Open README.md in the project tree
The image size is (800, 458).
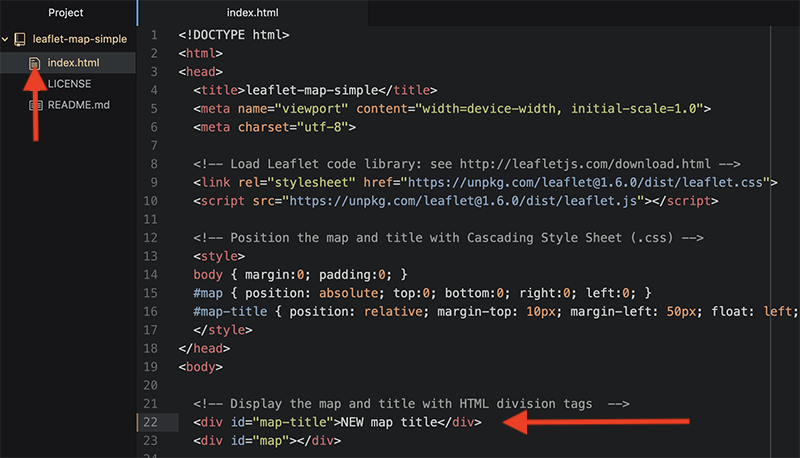(x=79, y=105)
